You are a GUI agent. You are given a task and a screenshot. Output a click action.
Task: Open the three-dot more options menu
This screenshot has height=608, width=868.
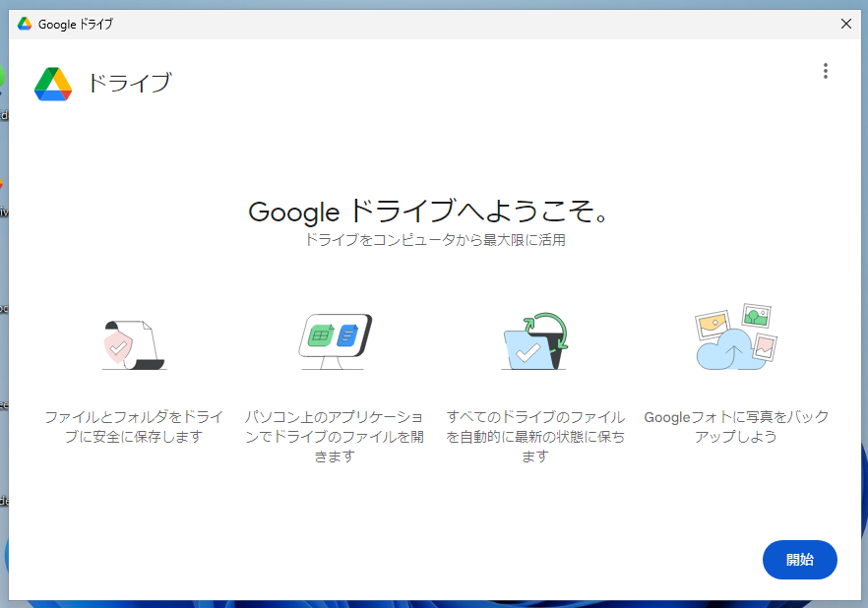pos(826,71)
